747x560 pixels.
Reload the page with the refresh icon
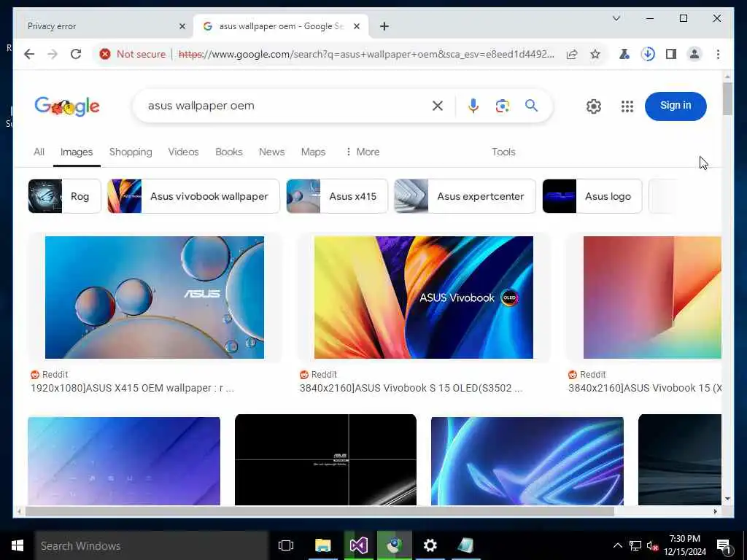[76, 54]
